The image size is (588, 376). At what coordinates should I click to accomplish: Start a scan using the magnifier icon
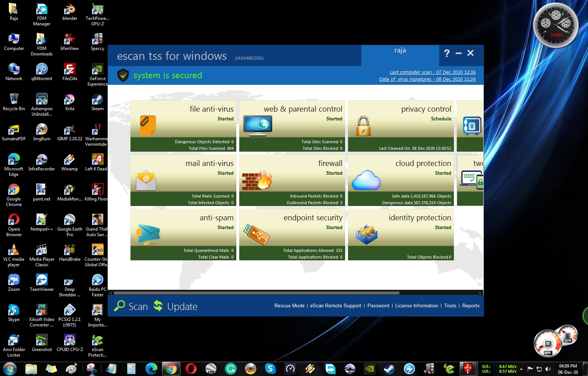(x=119, y=305)
